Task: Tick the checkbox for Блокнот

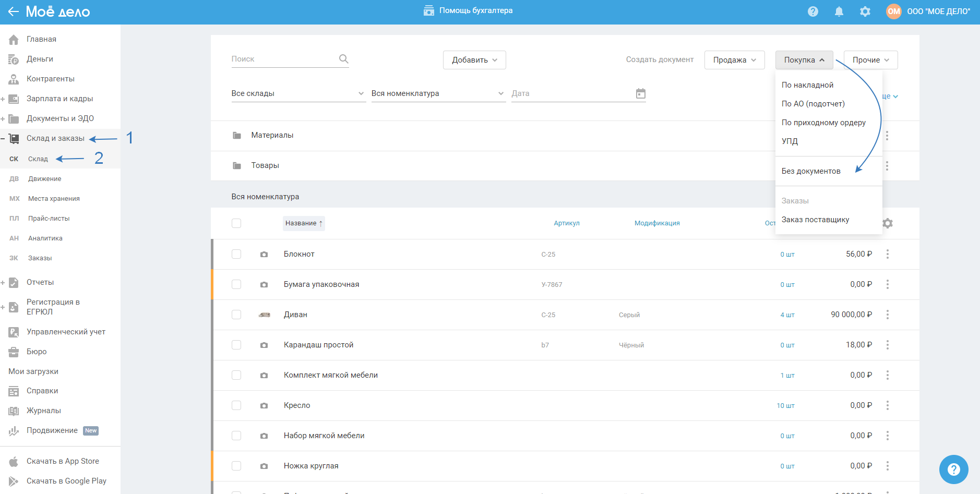Action: 236,254
